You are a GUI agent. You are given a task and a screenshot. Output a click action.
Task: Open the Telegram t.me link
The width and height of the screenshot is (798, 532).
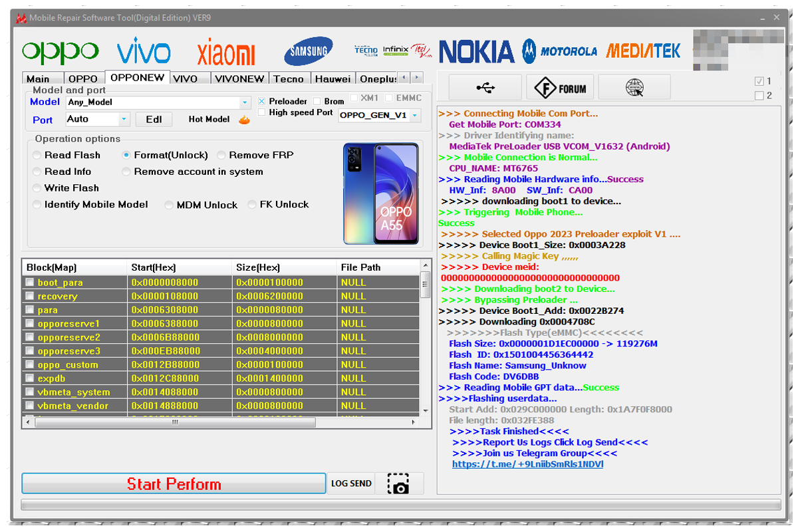(x=527, y=464)
